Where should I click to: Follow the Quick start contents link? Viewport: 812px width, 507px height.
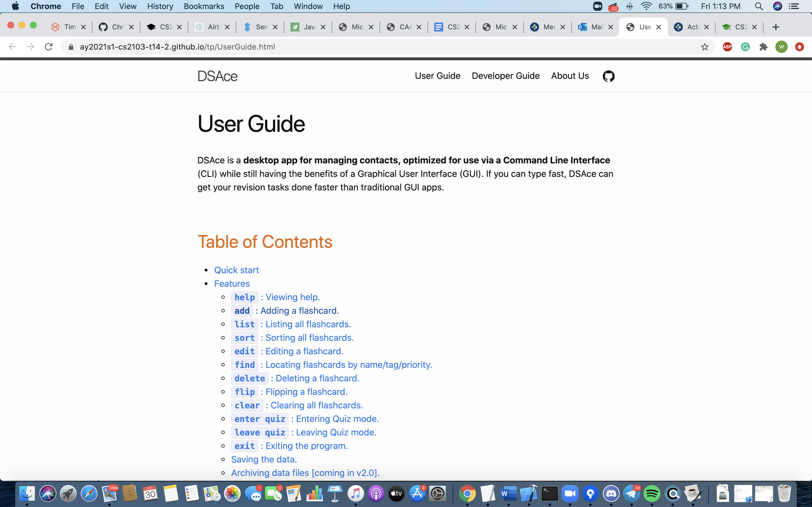click(x=236, y=270)
